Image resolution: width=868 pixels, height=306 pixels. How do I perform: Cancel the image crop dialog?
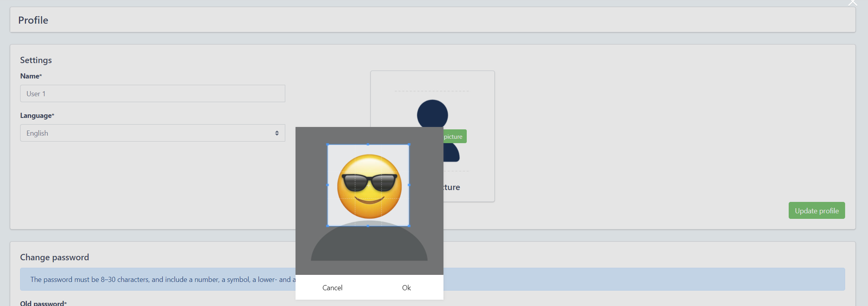coord(332,288)
